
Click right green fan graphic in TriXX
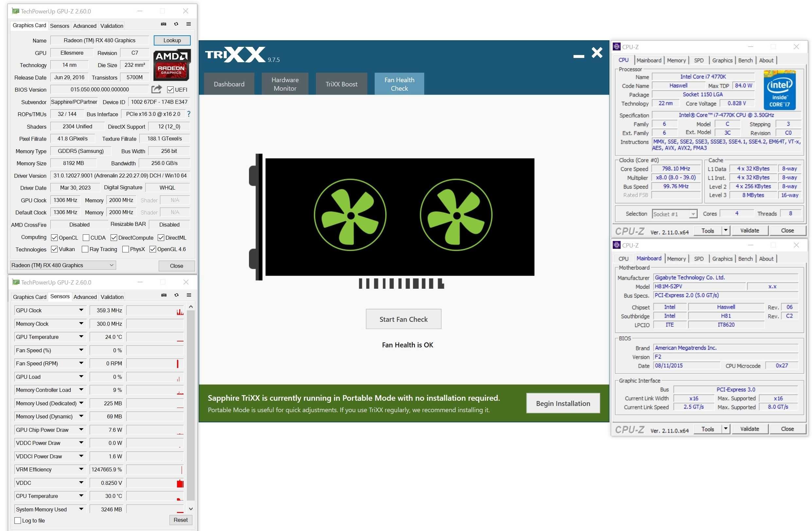(456, 215)
